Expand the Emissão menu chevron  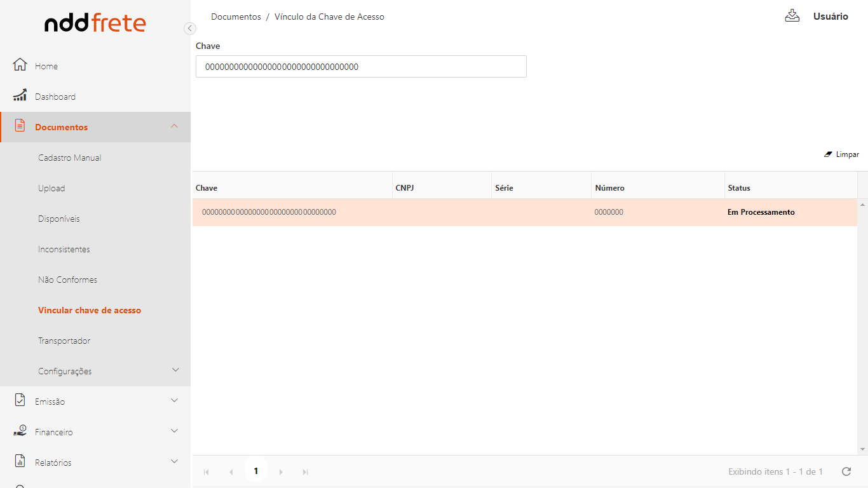(x=175, y=400)
